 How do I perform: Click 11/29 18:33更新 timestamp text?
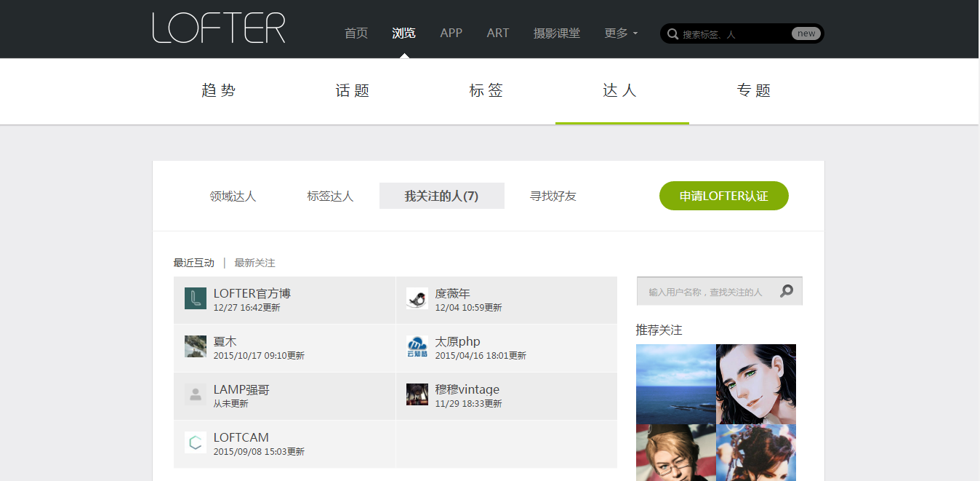pyautogui.click(x=469, y=404)
